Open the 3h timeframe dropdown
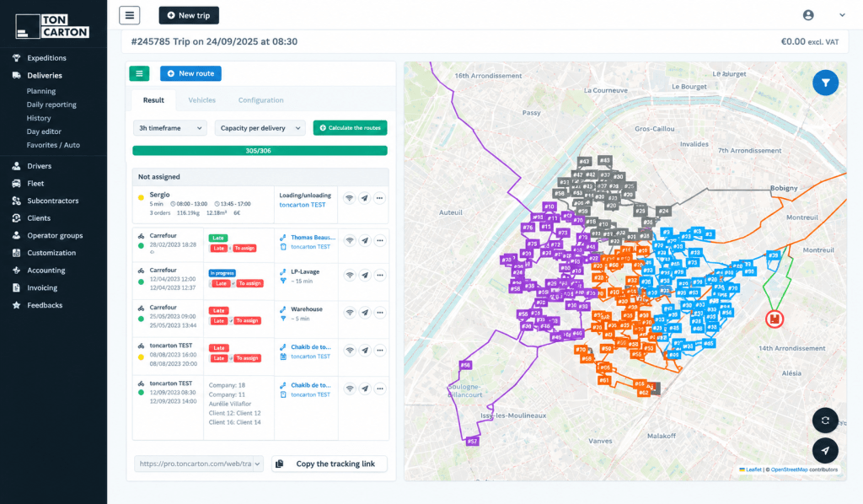Viewport: 863px width, 504px height. [170, 128]
